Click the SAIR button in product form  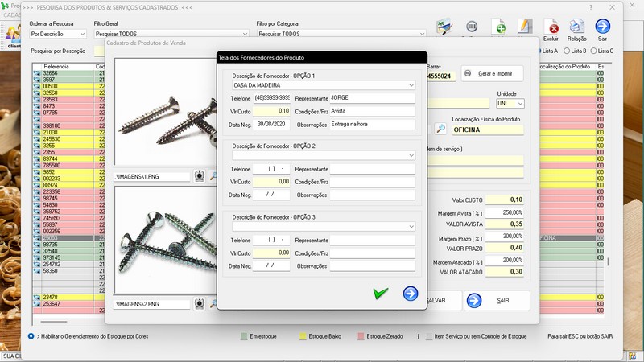coord(497,300)
